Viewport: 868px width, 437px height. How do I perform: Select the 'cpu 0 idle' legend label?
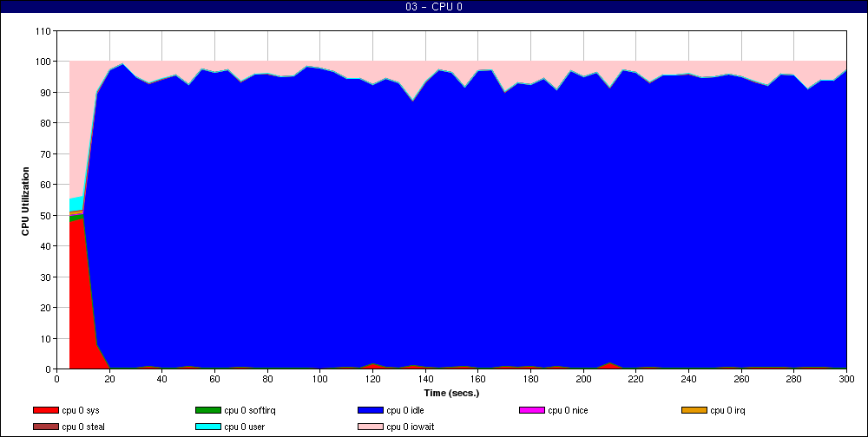click(x=405, y=410)
